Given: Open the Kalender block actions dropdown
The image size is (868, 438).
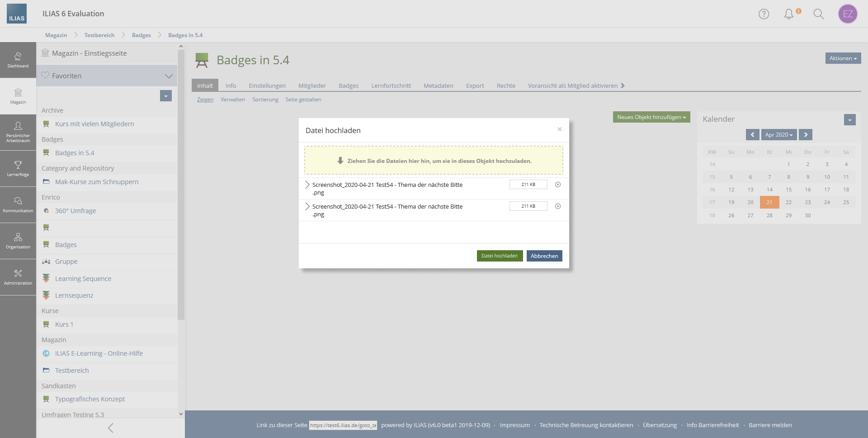Looking at the screenshot, I should pos(850,120).
